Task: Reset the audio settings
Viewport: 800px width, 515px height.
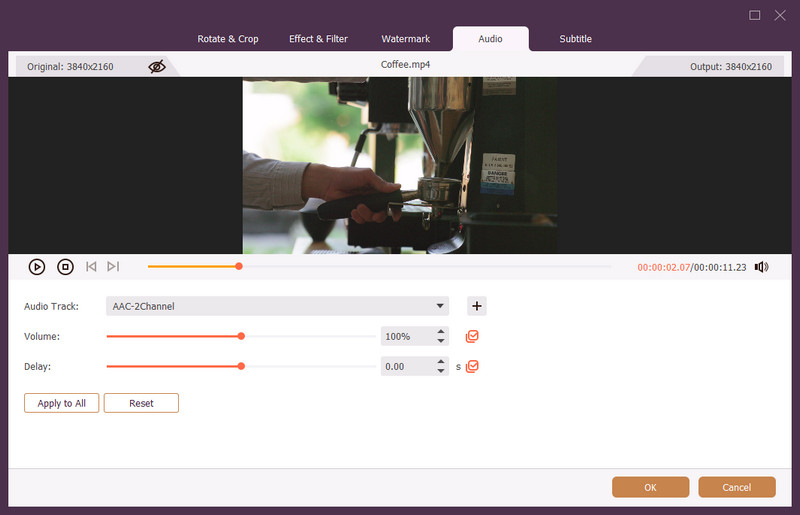Action: (x=141, y=404)
